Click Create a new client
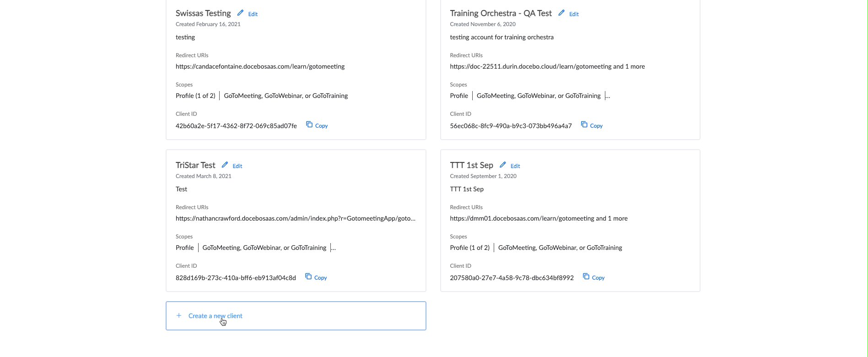 click(x=216, y=315)
